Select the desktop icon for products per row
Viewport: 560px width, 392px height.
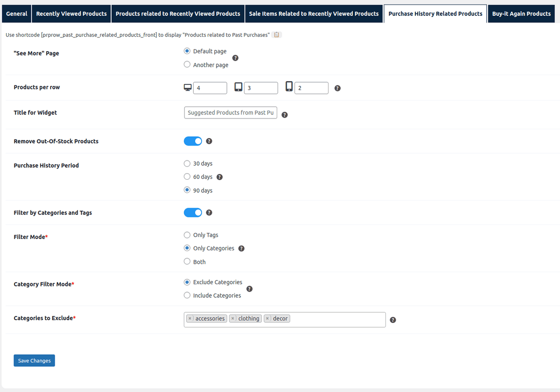point(187,87)
